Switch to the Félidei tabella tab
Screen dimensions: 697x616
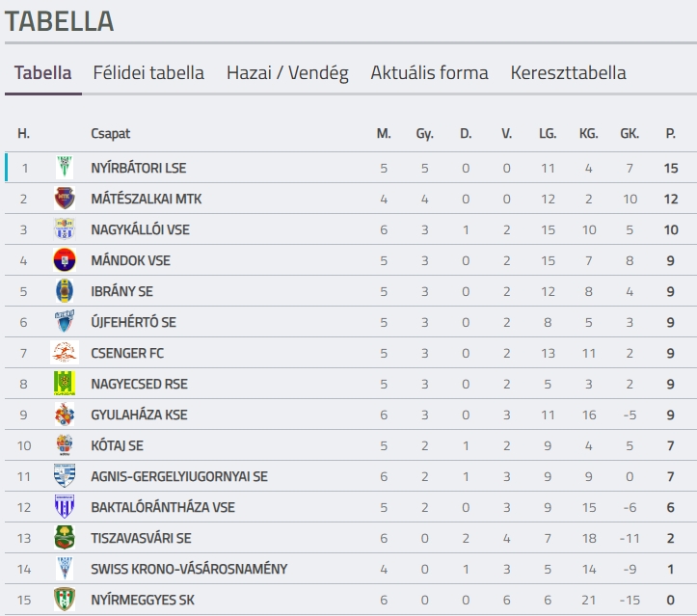148,73
